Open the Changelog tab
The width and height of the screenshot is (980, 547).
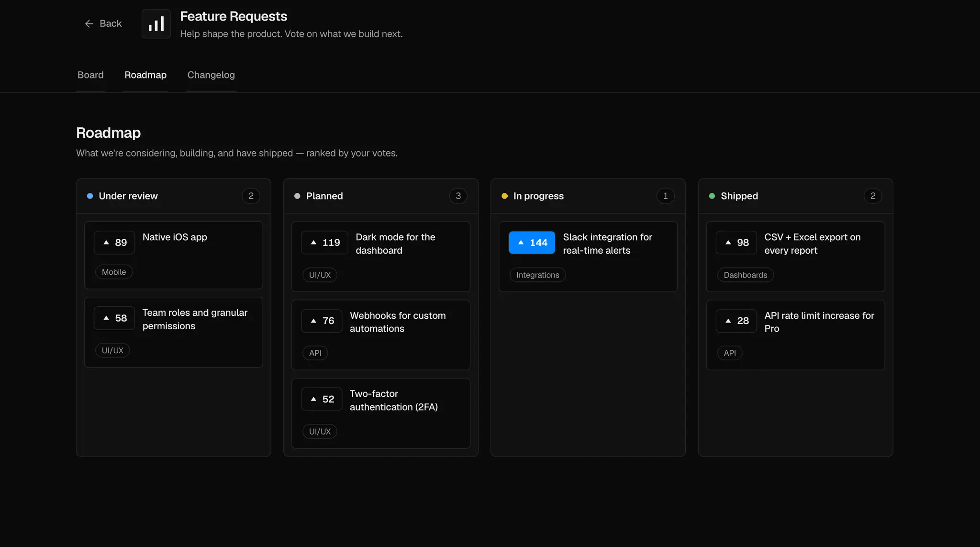211,75
